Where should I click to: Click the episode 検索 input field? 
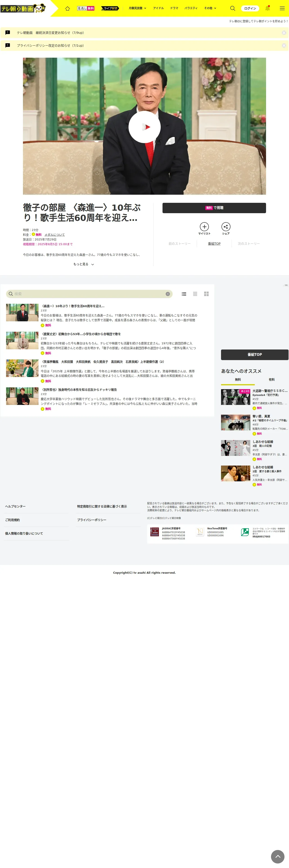89,294
